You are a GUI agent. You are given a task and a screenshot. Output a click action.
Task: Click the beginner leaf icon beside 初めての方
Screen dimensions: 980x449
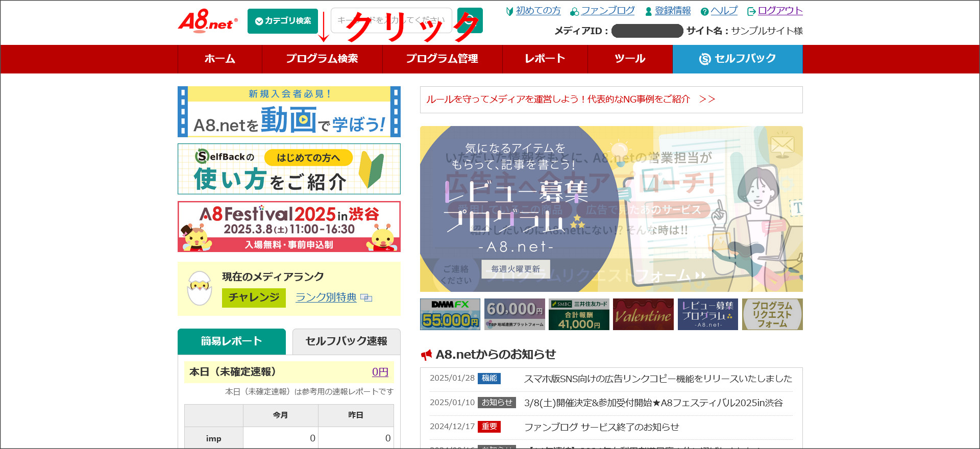[x=509, y=11]
